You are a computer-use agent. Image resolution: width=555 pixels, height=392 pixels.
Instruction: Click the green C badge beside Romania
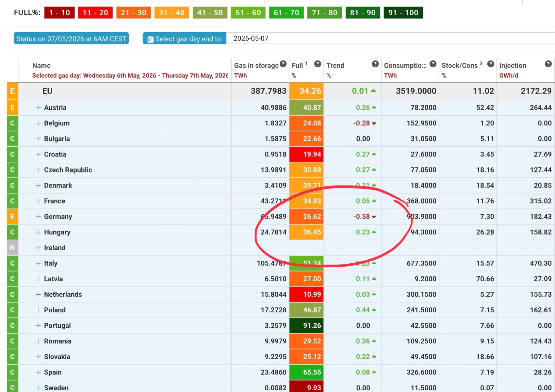pyautogui.click(x=12, y=341)
